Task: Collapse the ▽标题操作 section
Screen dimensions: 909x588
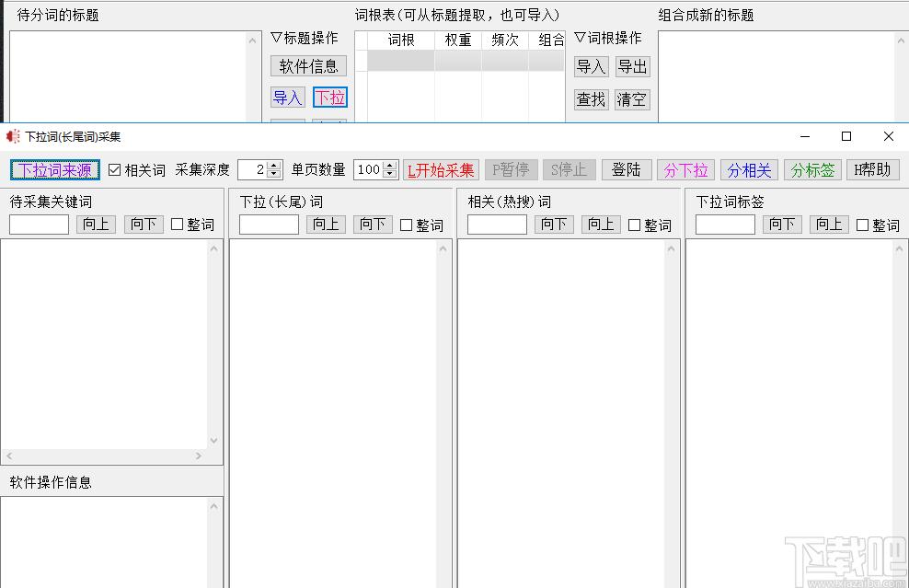Action: [305, 39]
